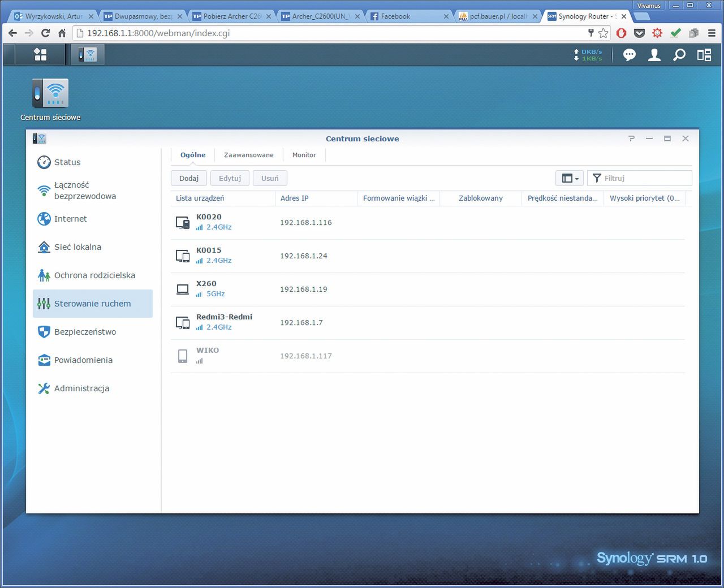Image resolution: width=724 pixels, height=588 pixels.
Task: Click the Status clock icon in sidebar
Action: pos(44,162)
